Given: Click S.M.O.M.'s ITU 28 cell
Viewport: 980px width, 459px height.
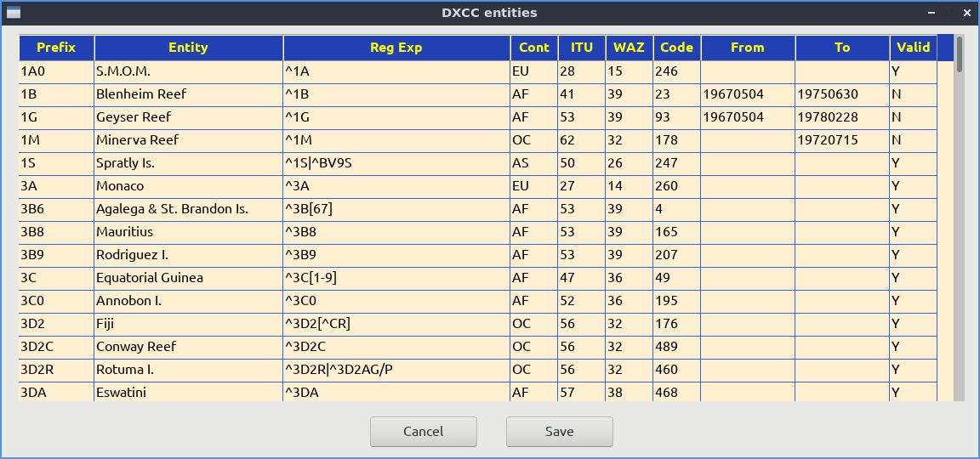Looking at the screenshot, I should 581,71.
